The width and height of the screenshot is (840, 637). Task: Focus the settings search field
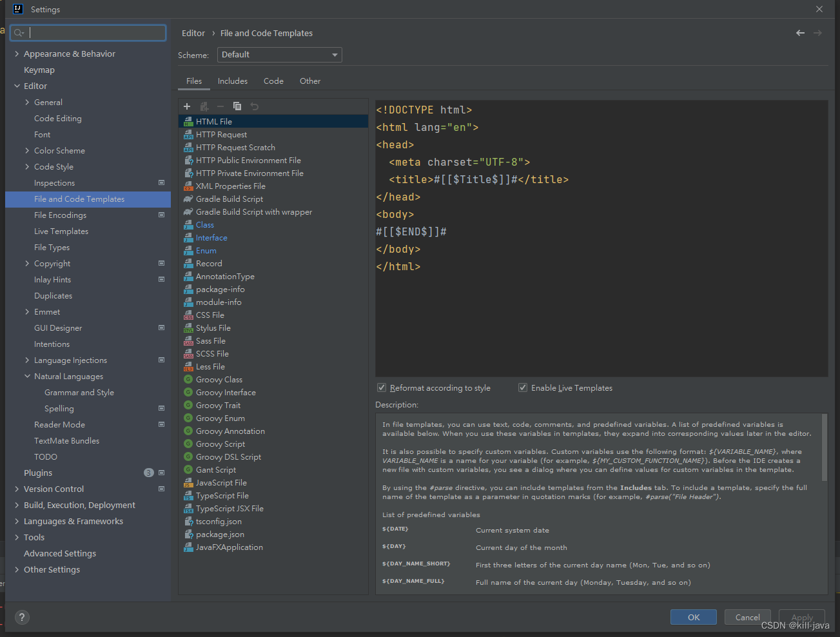click(88, 33)
